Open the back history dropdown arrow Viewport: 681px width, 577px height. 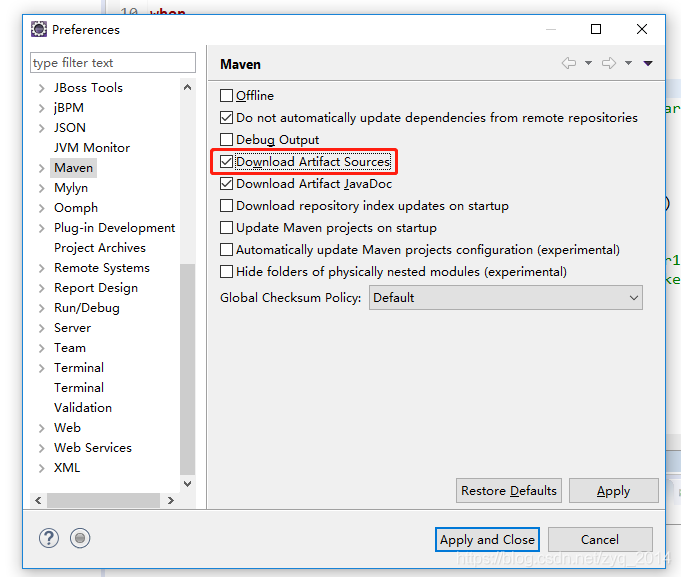click(x=588, y=63)
